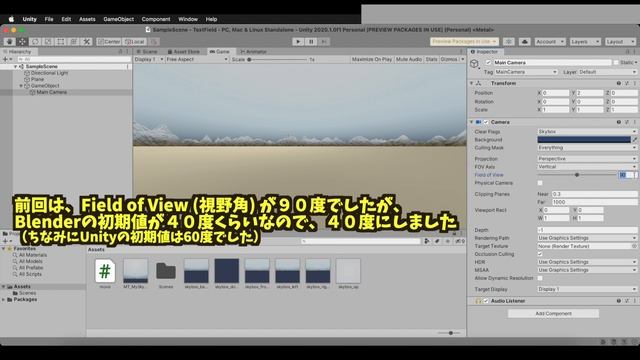Toggle the Static checkbox
The width and height of the screenshot is (640, 360).
pos(616,63)
